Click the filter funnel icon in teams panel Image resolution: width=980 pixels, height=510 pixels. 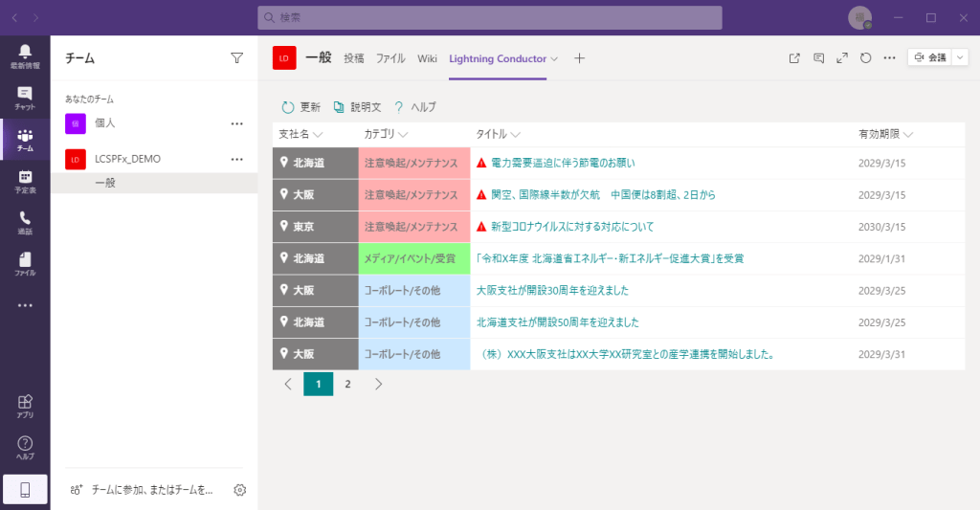point(237,58)
